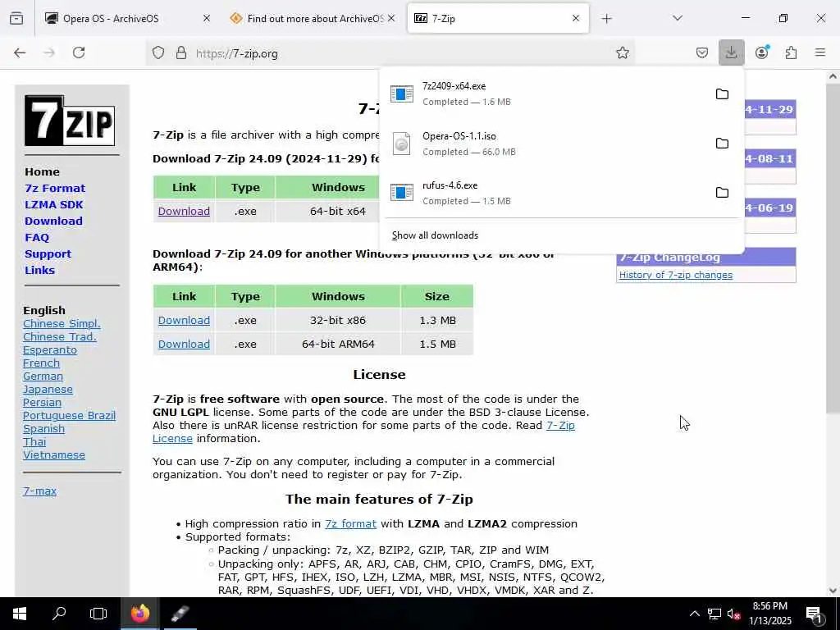Open the downloaded Opera-OS-1.1.iso entry
The width and height of the screenshot is (840, 630).
[x=546, y=144]
